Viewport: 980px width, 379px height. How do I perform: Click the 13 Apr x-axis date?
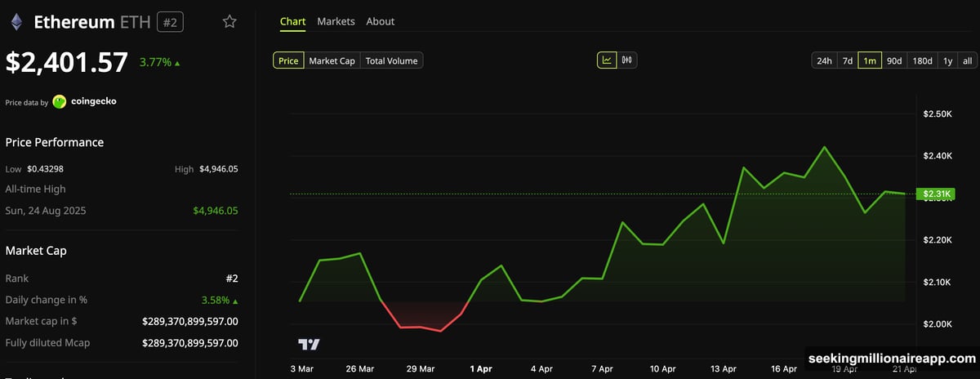click(x=723, y=369)
